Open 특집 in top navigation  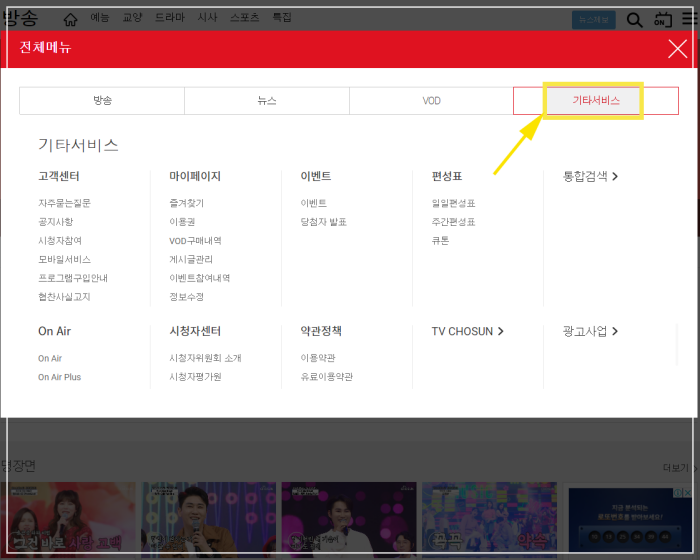282,17
